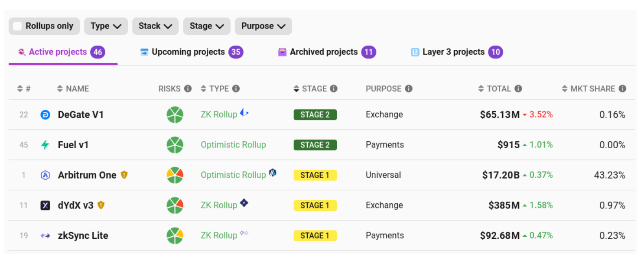Click the Optimistic Rollup link for Fuel v1
Screen dimensions: 644x261
coord(233,145)
